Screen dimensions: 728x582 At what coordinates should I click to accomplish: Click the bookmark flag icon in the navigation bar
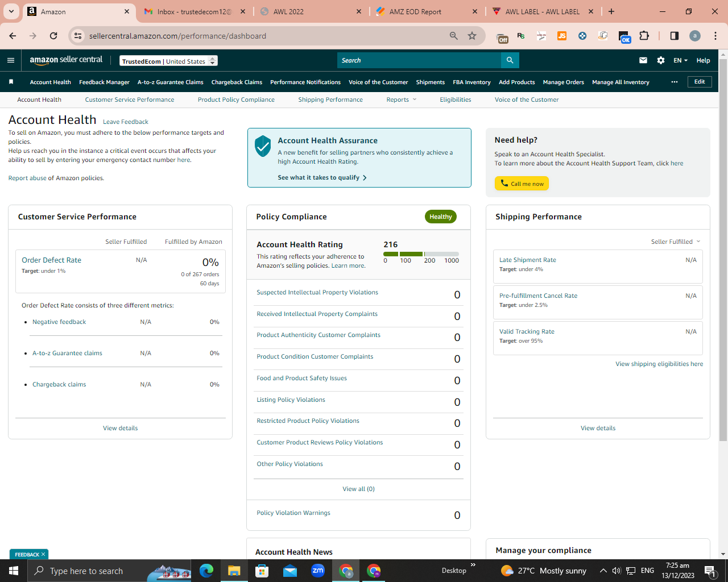(11, 82)
